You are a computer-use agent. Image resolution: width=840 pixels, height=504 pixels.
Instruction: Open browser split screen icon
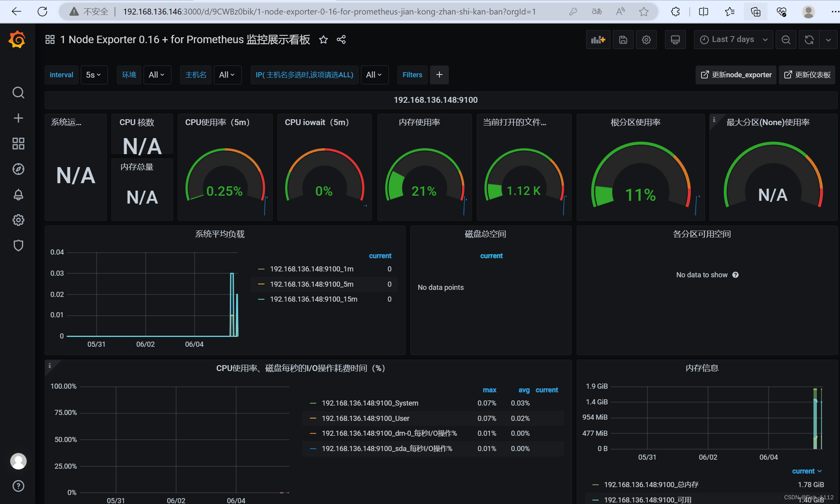(704, 11)
